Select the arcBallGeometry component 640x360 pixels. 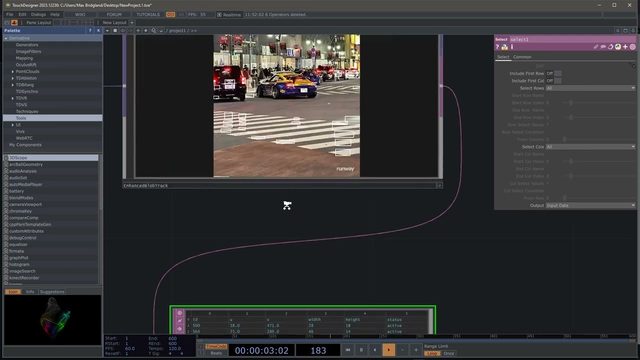pos(26,164)
